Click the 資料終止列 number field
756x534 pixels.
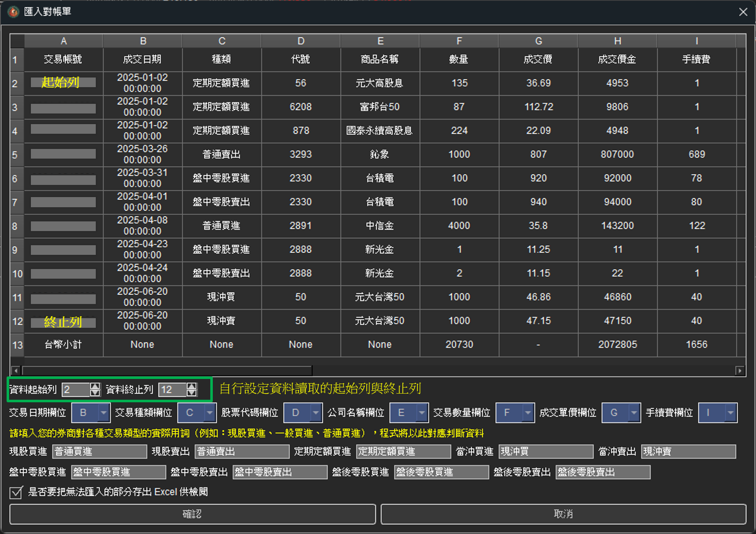[x=173, y=390]
